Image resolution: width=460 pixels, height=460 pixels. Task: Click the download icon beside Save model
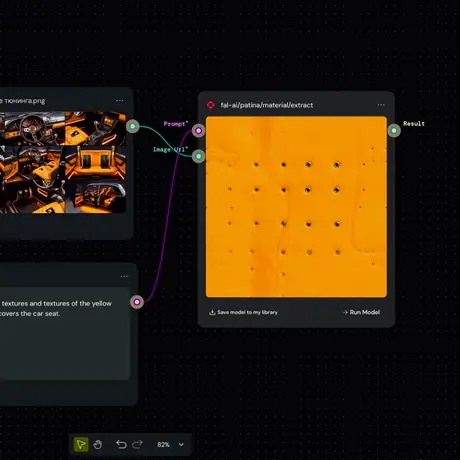212,312
